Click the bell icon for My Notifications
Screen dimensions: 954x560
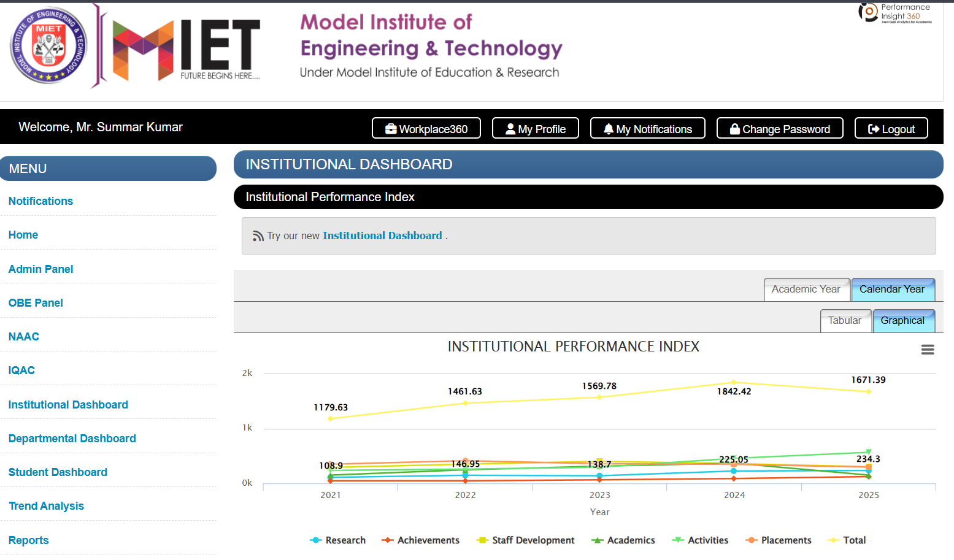608,128
